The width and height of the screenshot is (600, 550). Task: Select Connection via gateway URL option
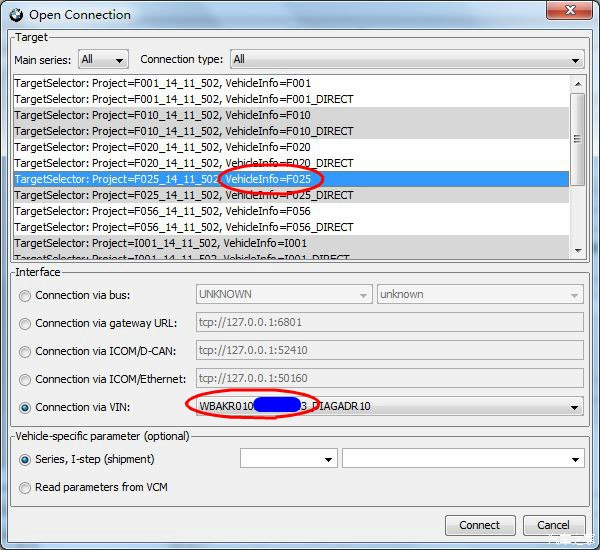[x=25, y=323]
